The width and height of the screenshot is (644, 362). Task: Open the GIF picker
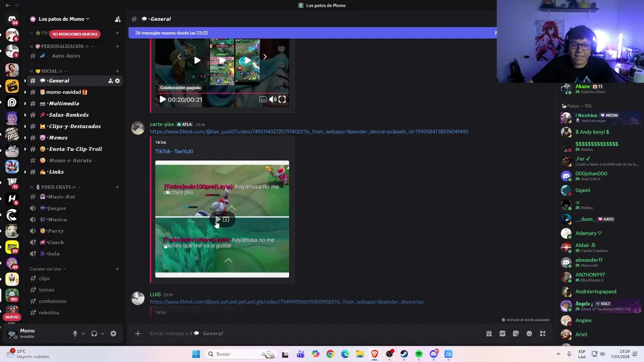(502, 333)
